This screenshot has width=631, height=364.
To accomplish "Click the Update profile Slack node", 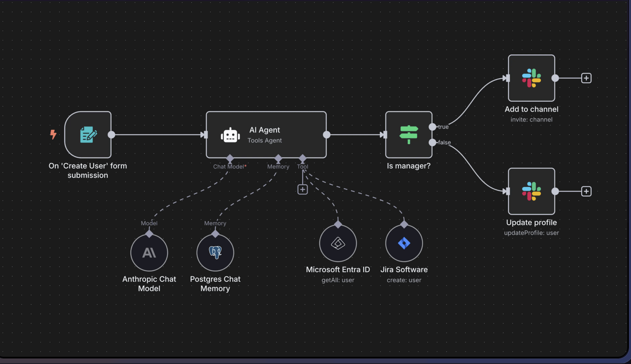I will coord(531,191).
